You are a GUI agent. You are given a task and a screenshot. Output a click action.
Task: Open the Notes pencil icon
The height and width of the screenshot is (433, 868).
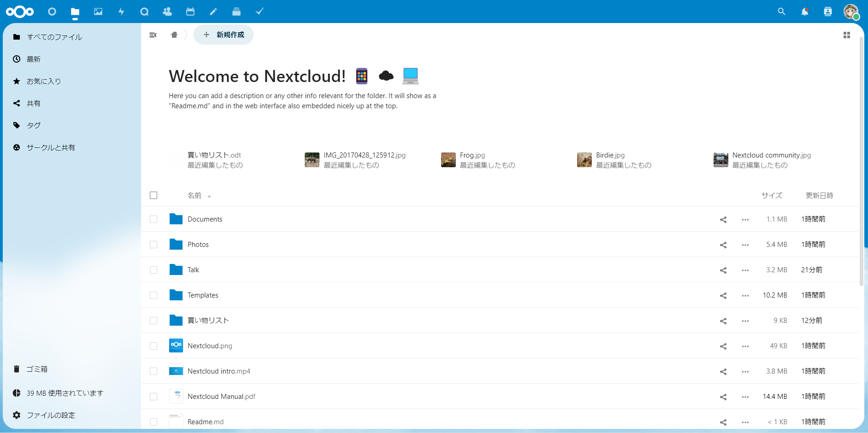coord(213,12)
